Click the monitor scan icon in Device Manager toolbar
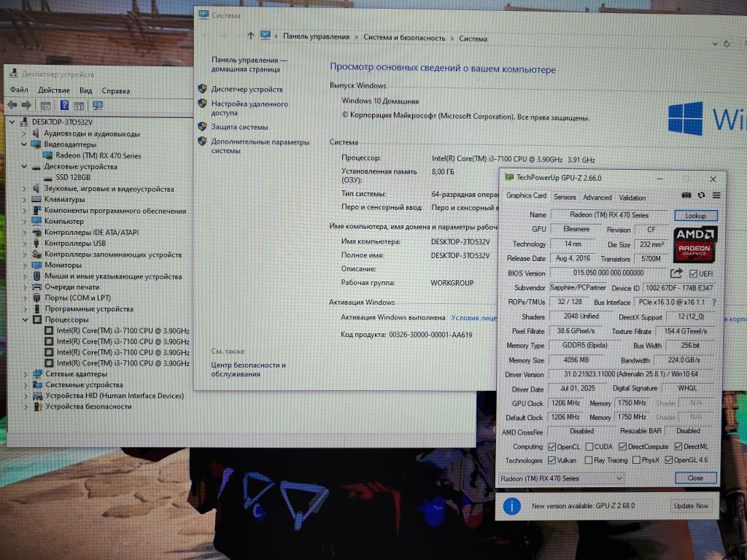 (x=98, y=106)
